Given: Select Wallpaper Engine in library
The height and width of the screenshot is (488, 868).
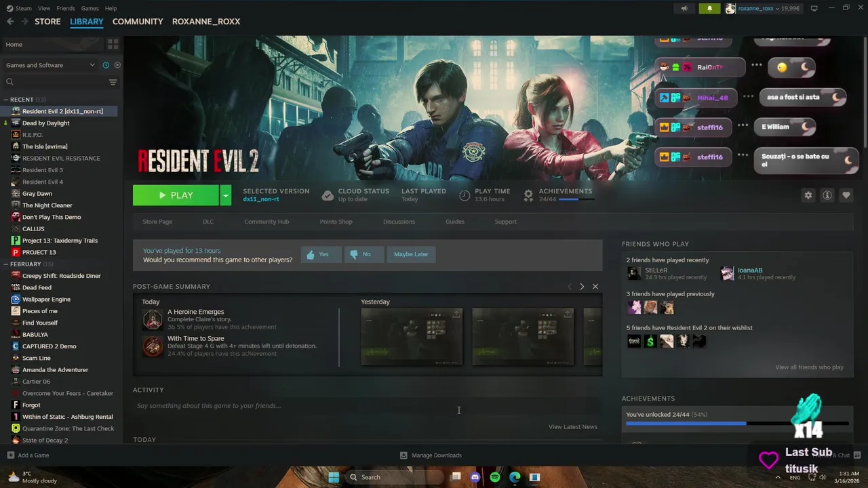Looking at the screenshot, I should click(x=46, y=299).
